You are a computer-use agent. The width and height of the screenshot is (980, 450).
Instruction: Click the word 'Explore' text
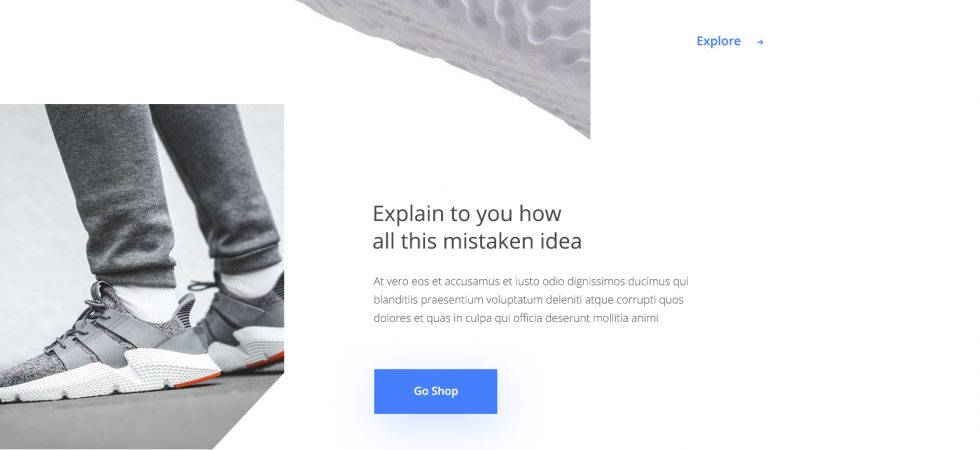coord(718,41)
